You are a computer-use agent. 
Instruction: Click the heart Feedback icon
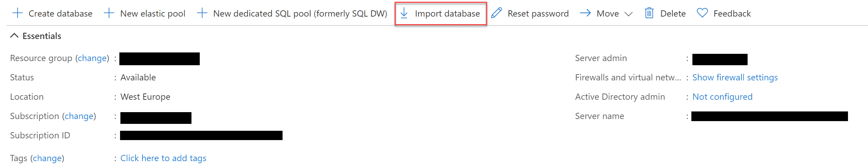pos(702,13)
